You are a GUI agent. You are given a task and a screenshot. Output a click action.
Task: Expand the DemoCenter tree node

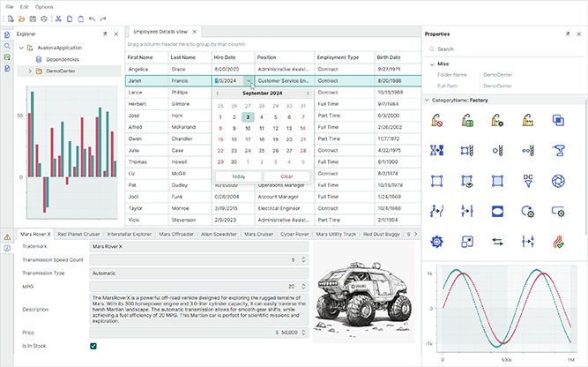[x=30, y=71]
